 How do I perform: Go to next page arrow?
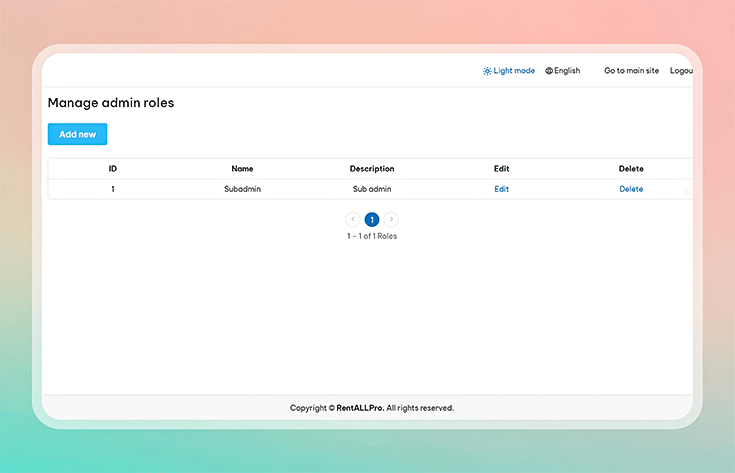point(391,219)
